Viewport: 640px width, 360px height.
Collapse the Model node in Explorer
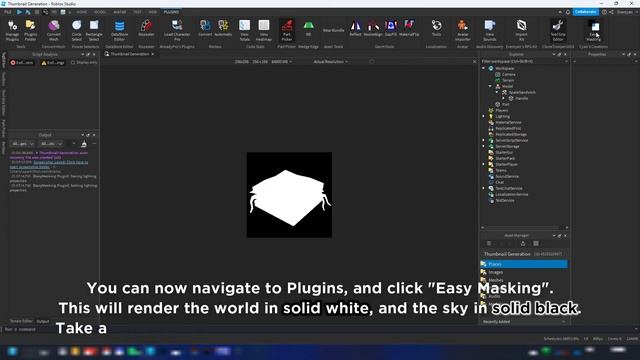point(490,86)
